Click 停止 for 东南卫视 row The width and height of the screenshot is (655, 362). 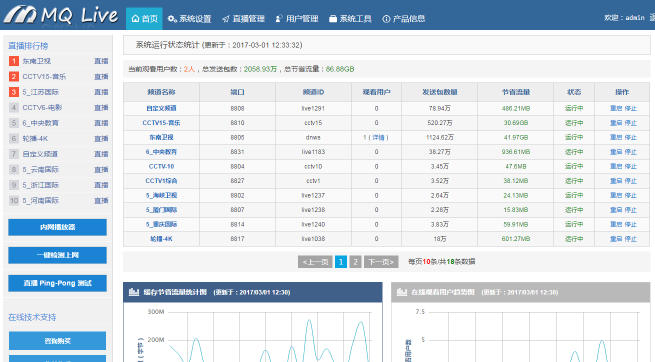[x=631, y=137]
